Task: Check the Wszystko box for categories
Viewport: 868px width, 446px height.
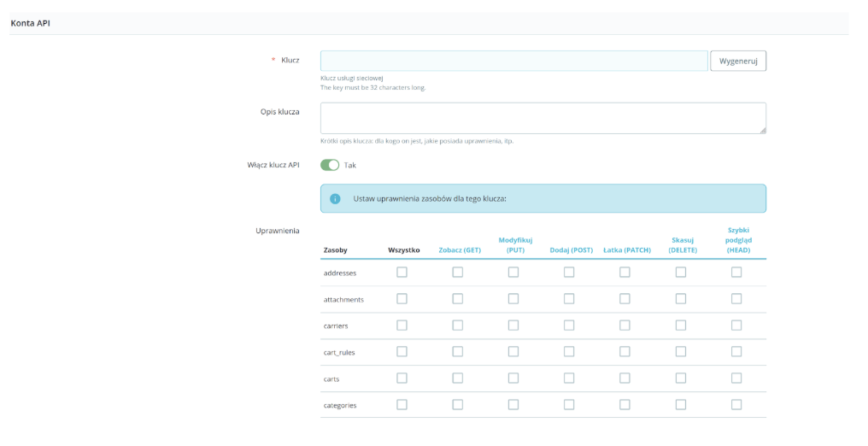Action: click(x=402, y=405)
